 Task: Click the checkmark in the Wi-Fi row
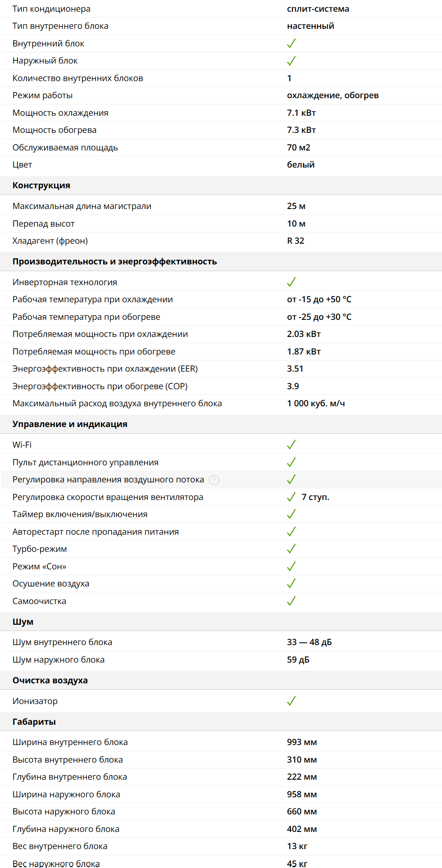click(x=292, y=445)
